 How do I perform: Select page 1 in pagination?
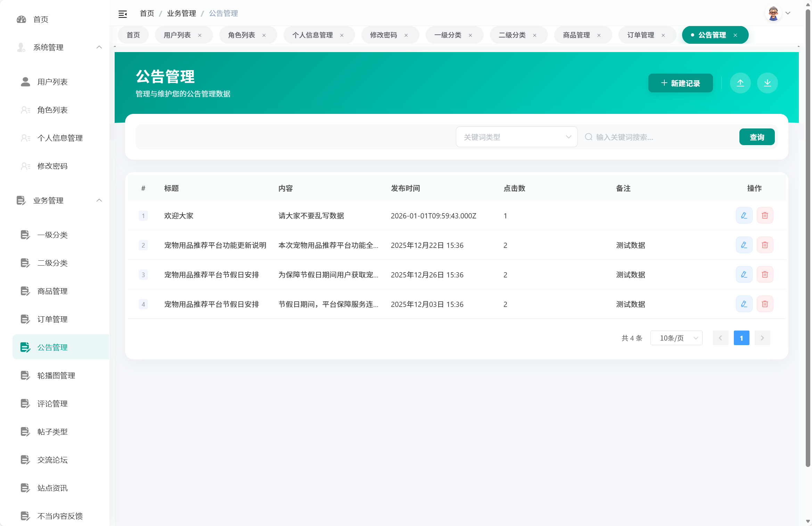coord(741,338)
